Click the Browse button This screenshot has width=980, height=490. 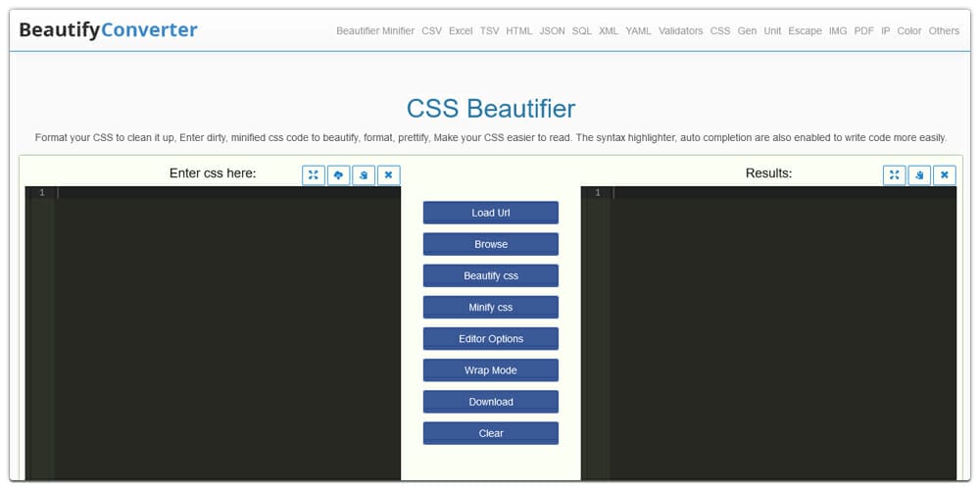(x=491, y=244)
